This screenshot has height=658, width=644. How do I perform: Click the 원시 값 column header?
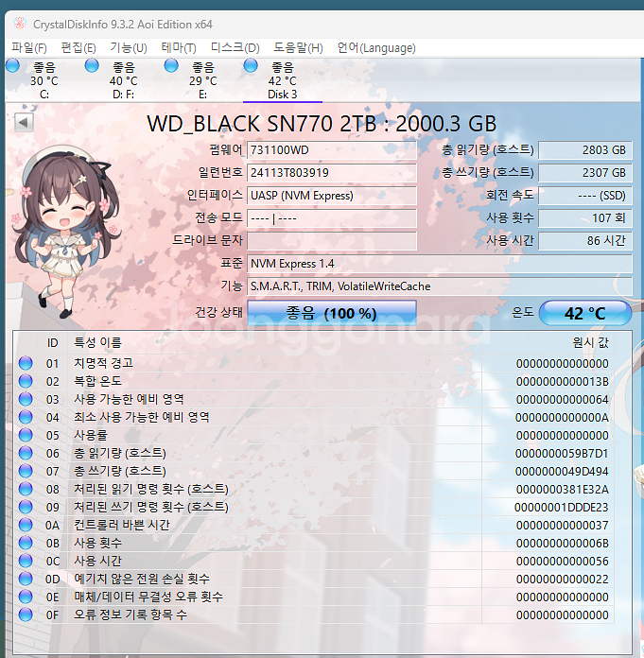point(590,343)
